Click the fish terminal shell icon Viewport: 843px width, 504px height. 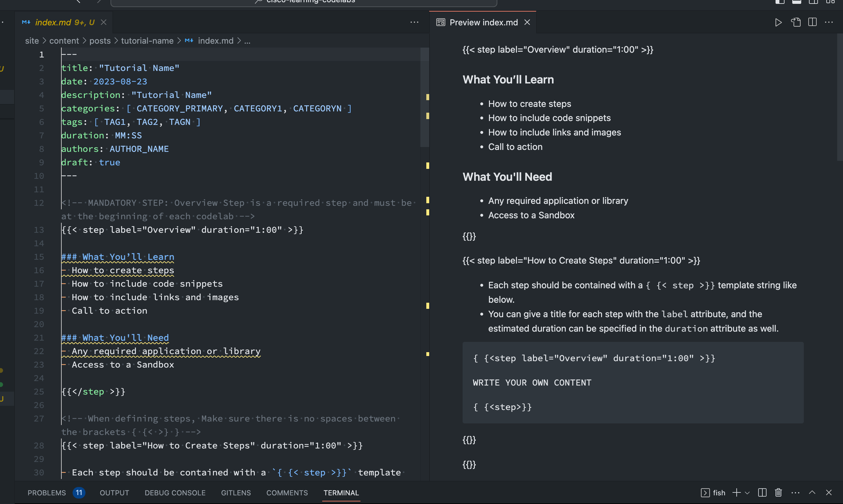(x=705, y=492)
